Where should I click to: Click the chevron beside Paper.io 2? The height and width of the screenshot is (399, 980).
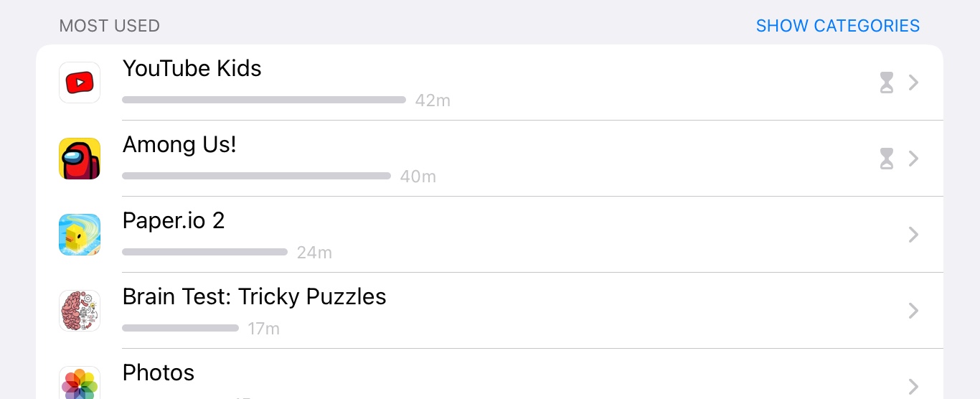point(913,235)
